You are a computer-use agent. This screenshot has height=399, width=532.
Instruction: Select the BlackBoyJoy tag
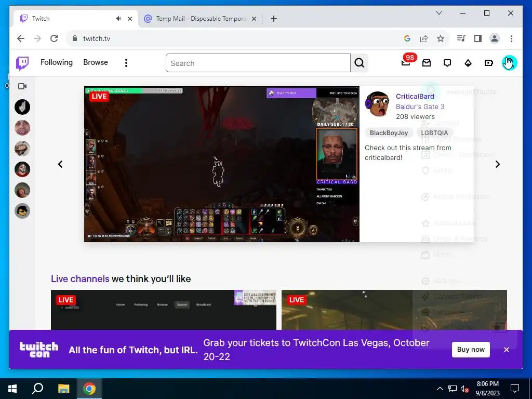coord(389,133)
